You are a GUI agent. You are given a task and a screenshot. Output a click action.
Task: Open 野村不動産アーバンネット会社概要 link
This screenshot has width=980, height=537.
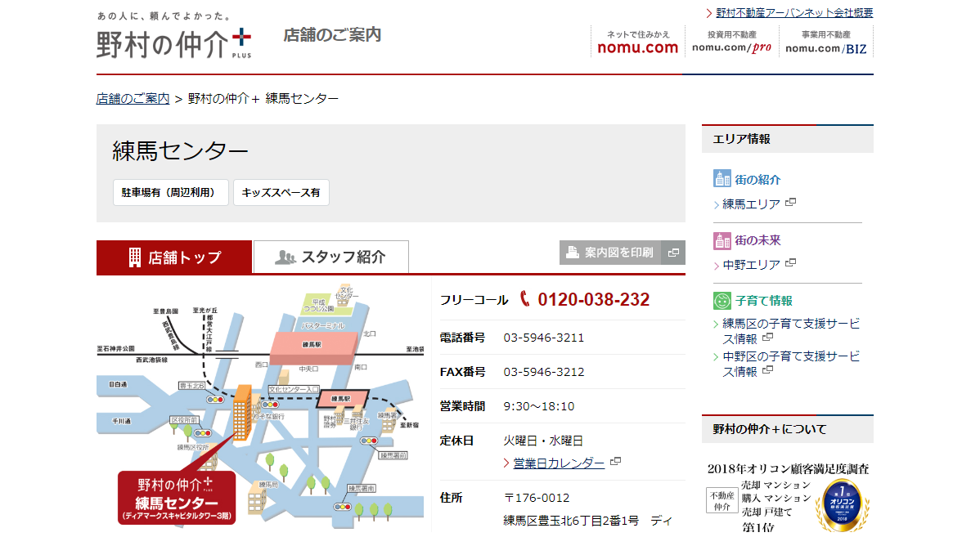[x=794, y=13]
